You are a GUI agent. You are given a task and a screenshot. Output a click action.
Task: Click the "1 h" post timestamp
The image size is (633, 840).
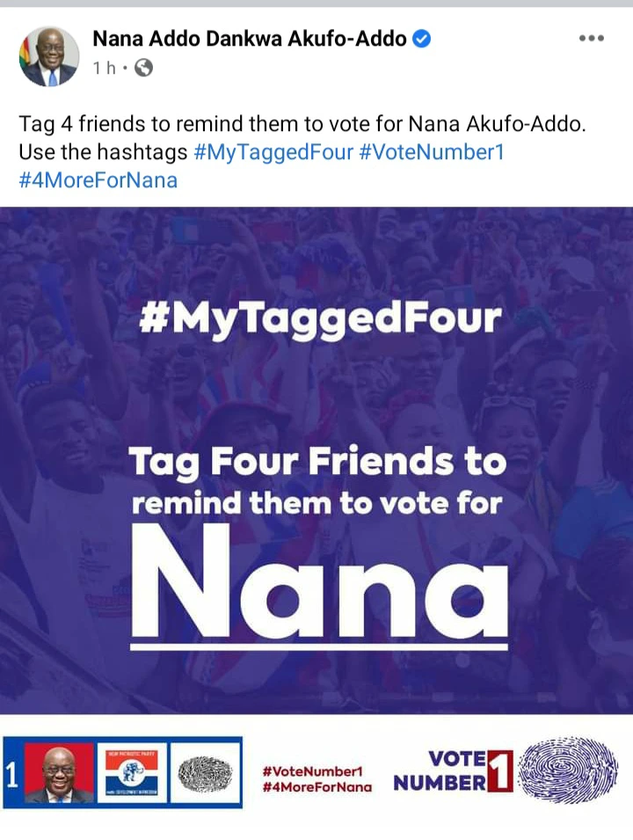(x=105, y=69)
